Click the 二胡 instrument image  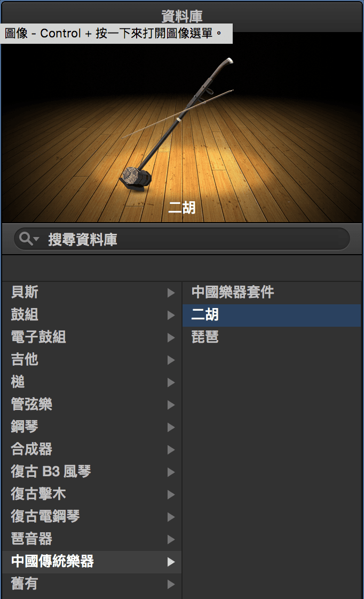click(x=182, y=127)
